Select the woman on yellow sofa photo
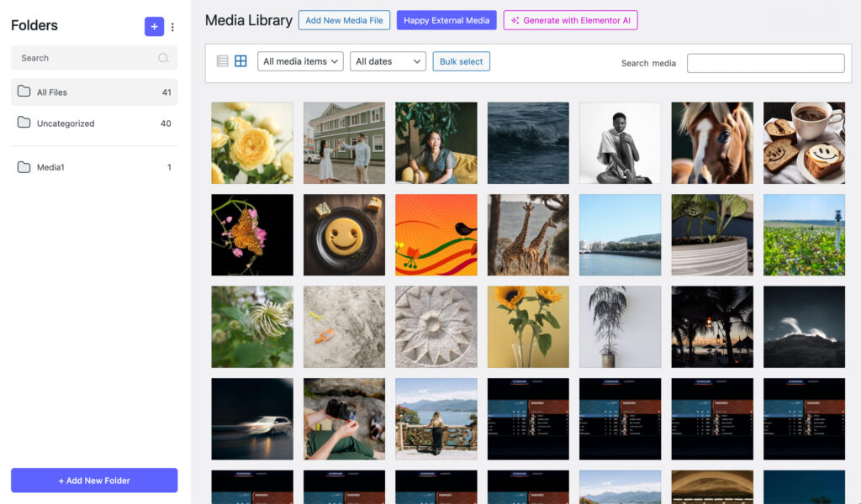Screen dimensions: 861x504 [x=436, y=143]
